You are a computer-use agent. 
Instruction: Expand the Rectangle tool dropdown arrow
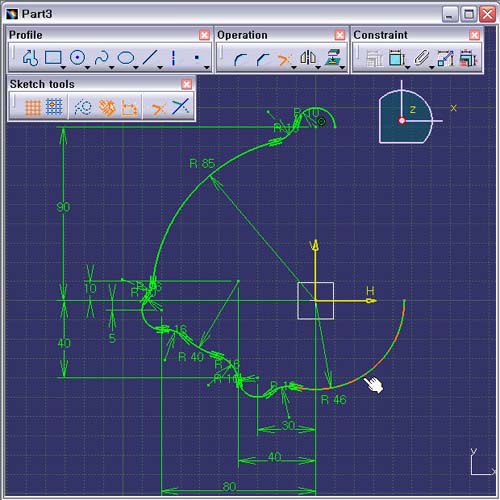(63, 68)
